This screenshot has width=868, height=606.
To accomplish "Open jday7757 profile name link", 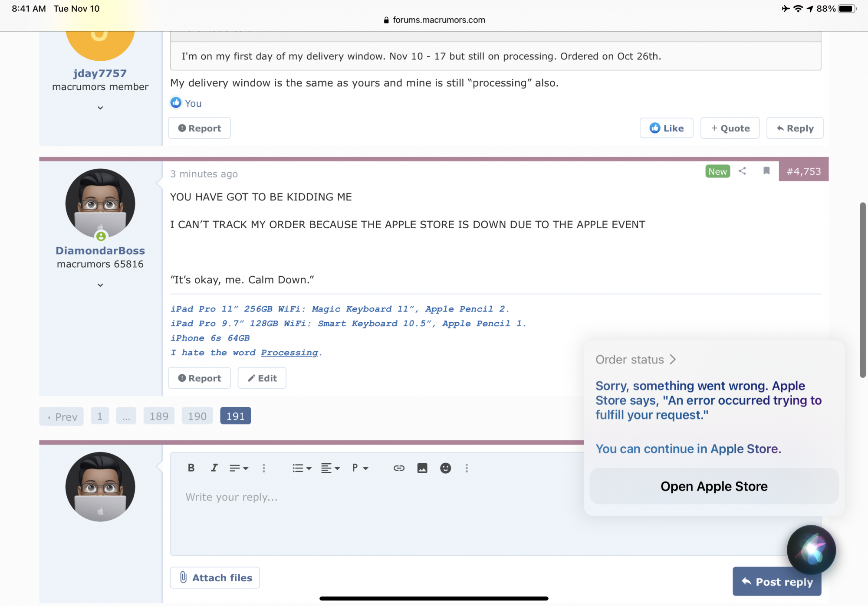I will pos(100,73).
